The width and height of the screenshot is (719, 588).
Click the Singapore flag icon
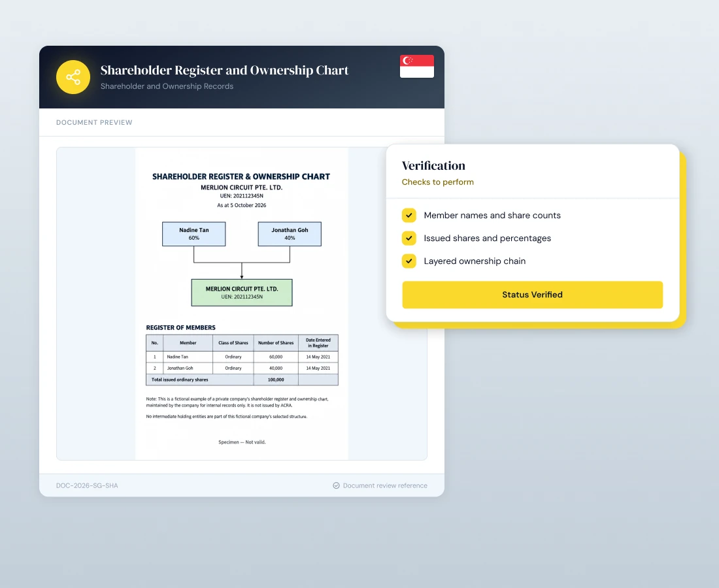coord(417,67)
